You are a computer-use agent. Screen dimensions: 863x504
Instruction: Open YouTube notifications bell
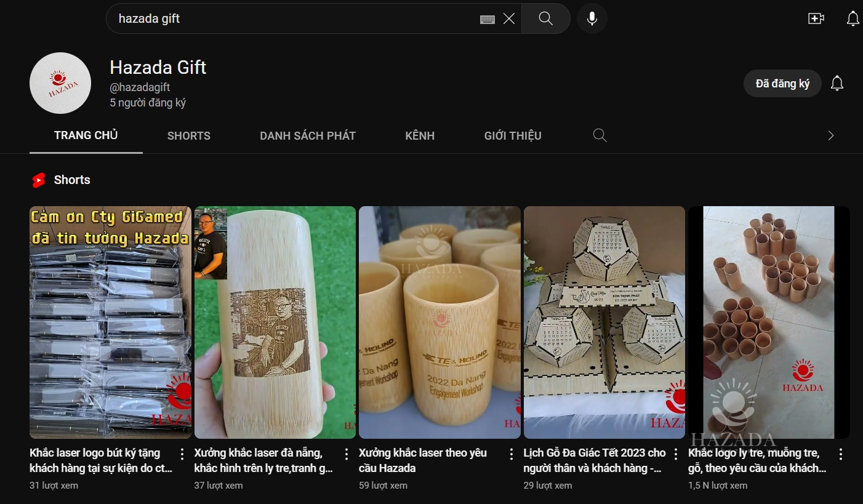pyautogui.click(x=853, y=18)
